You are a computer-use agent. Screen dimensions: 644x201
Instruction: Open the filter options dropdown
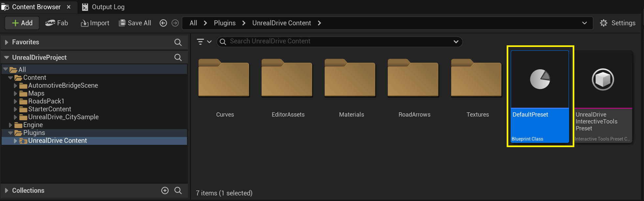pyautogui.click(x=204, y=42)
